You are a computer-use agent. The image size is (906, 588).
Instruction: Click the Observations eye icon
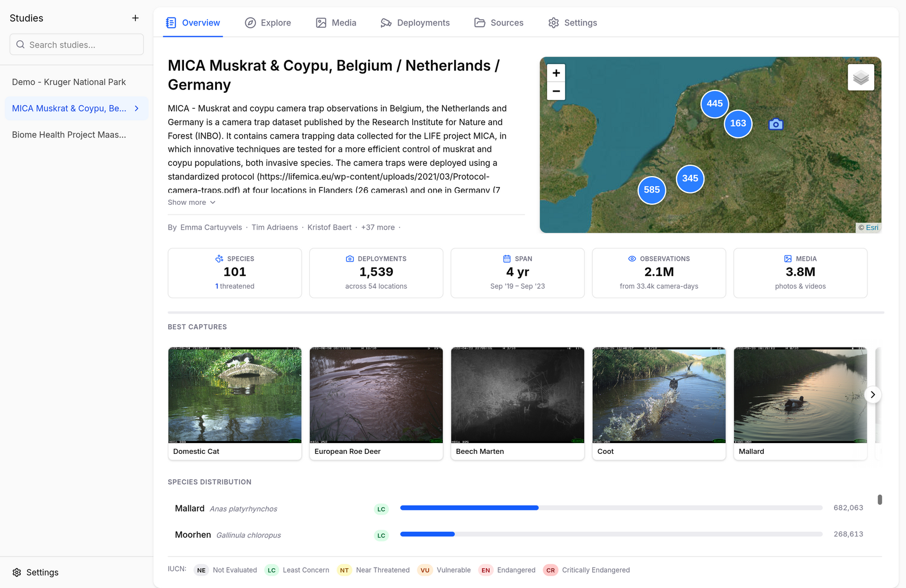click(x=632, y=259)
